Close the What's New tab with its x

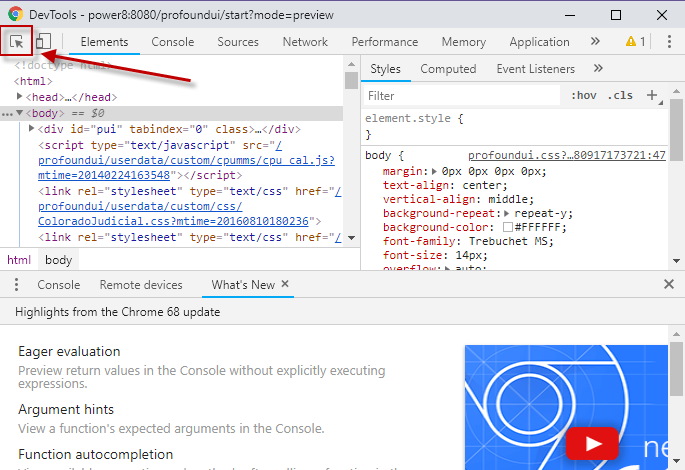[x=285, y=284]
